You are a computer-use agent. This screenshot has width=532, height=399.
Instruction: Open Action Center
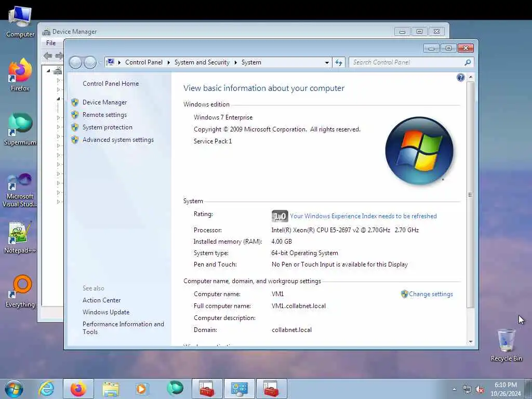pyautogui.click(x=101, y=300)
